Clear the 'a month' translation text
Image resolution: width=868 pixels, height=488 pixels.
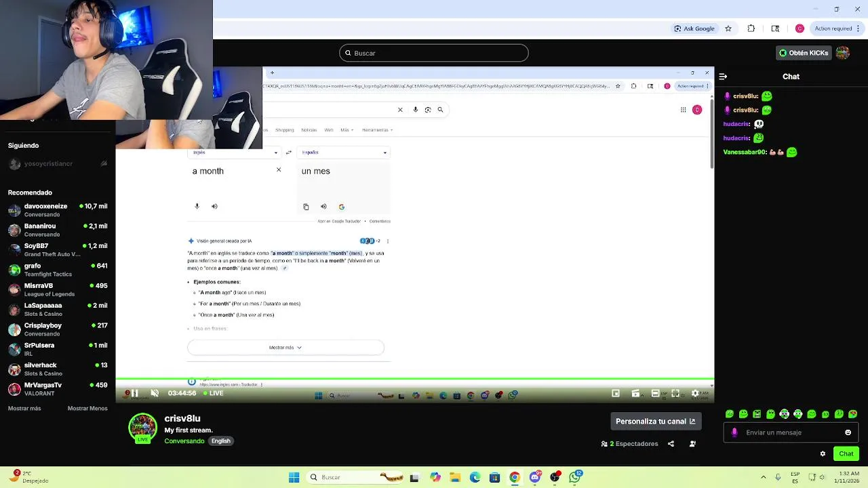click(x=279, y=170)
